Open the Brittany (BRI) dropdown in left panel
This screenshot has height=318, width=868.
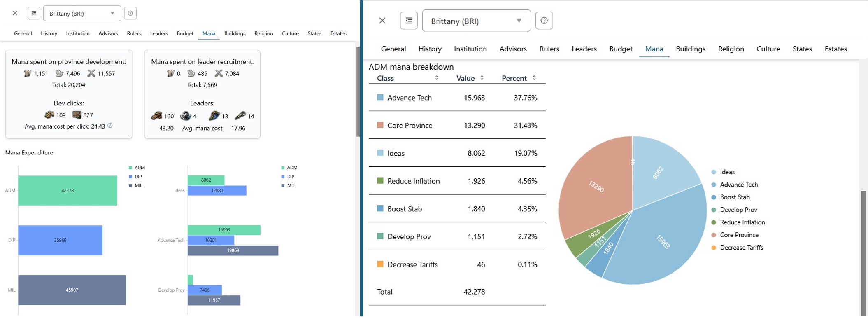click(82, 13)
